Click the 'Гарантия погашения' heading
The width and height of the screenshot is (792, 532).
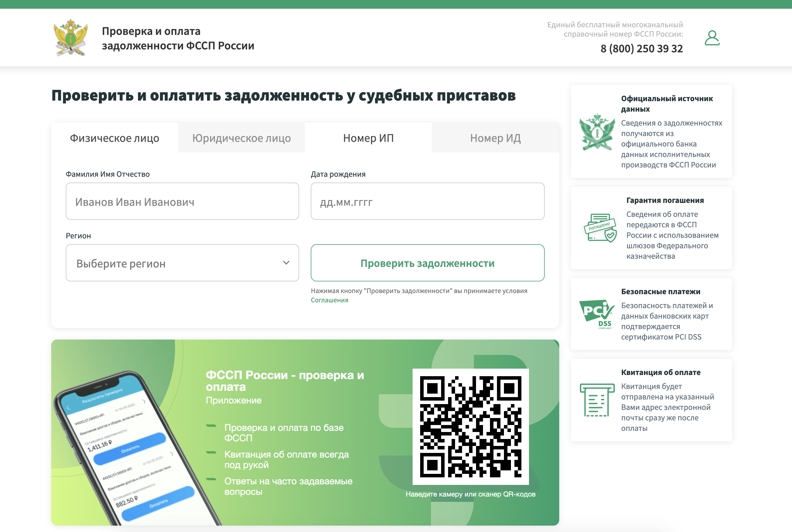tap(665, 200)
